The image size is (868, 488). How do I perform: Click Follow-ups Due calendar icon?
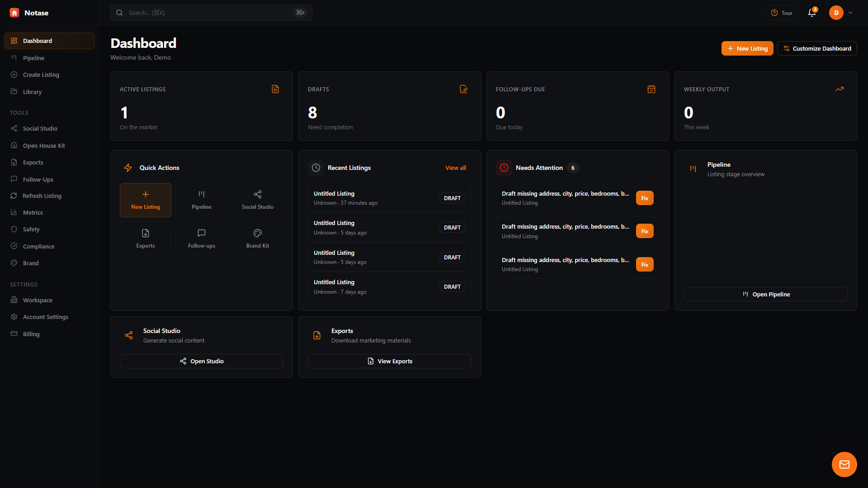(651, 89)
